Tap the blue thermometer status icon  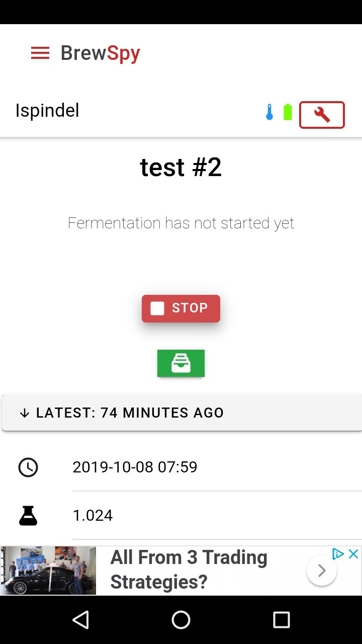269,112
